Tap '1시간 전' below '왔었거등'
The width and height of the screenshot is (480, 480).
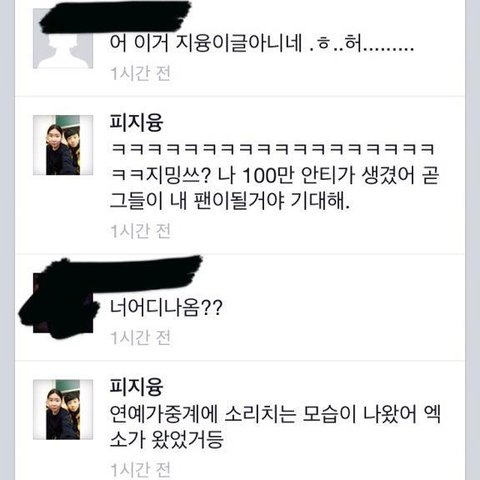point(140,470)
